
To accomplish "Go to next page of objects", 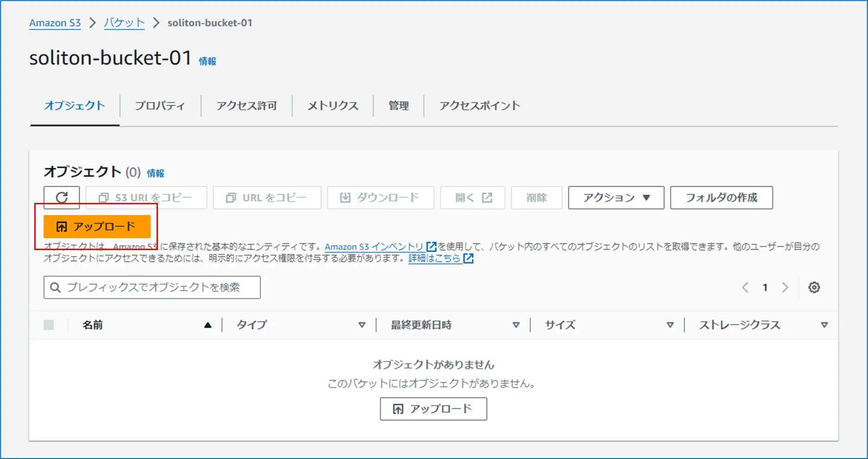I will point(785,288).
